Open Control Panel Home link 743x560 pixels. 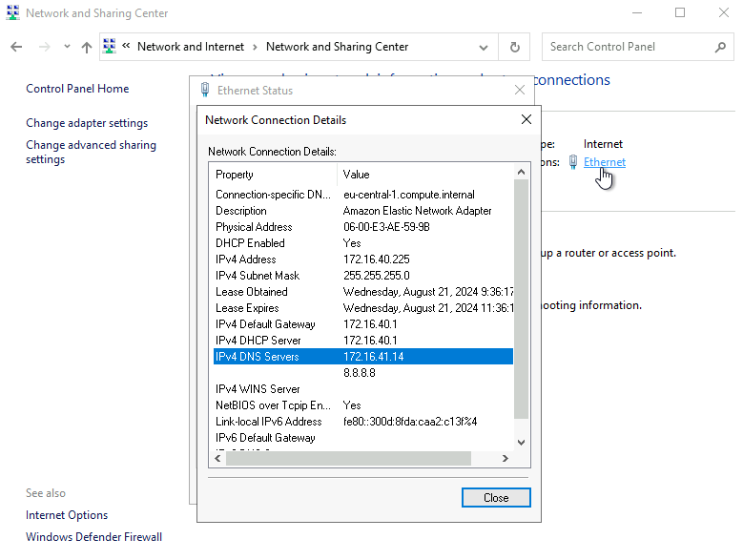77,89
